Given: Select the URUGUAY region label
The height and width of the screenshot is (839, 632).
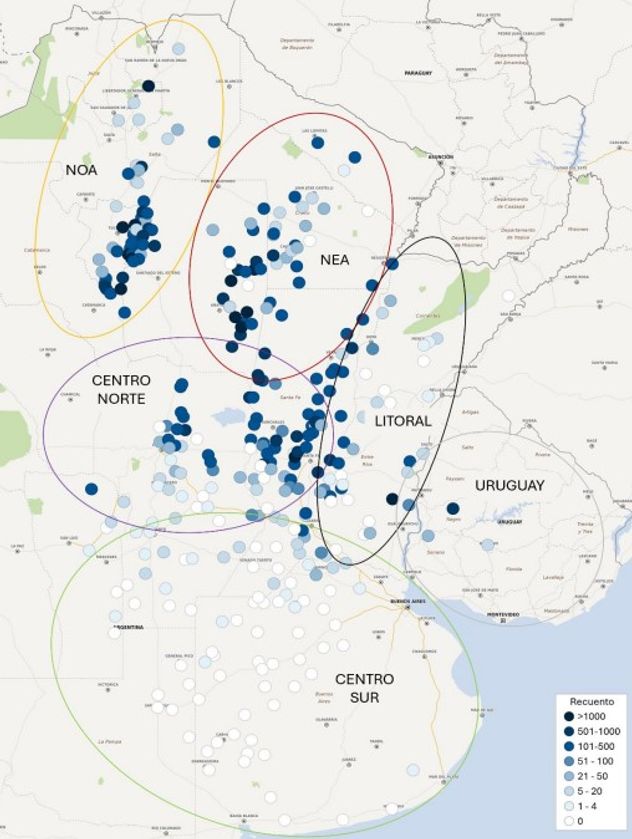Looking at the screenshot, I should coord(509,485).
